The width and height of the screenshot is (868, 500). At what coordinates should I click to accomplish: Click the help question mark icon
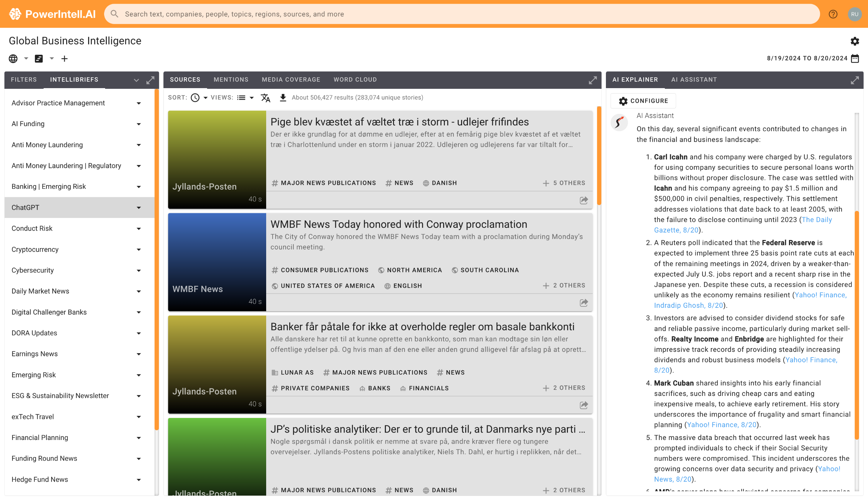(833, 14)
